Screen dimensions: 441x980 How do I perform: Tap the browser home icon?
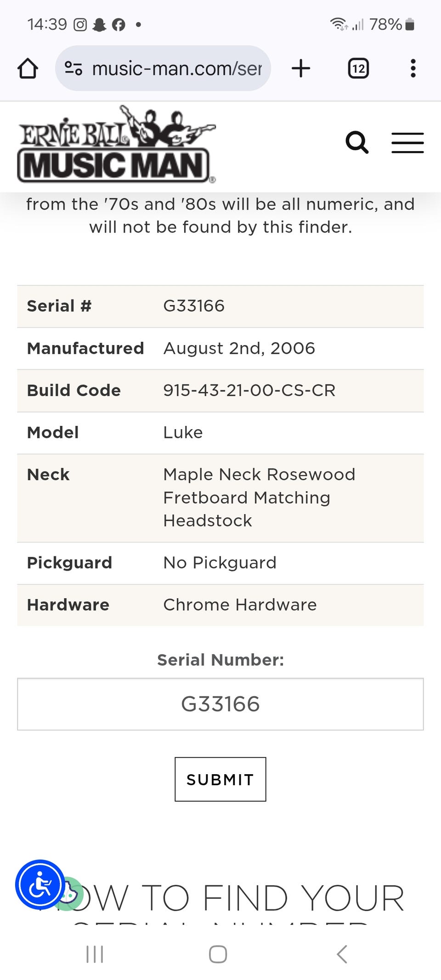(x=28, y=68)
